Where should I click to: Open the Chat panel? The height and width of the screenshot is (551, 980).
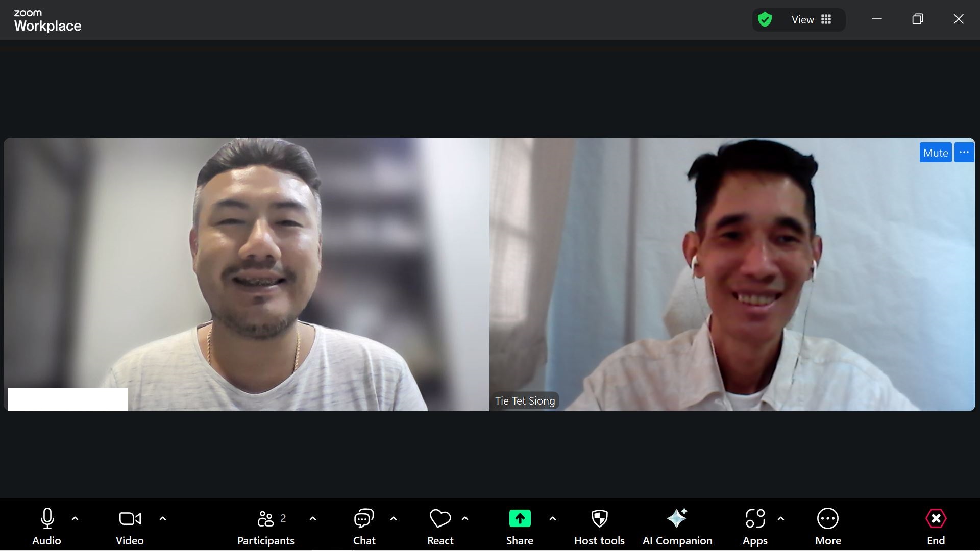coord(364,519)
